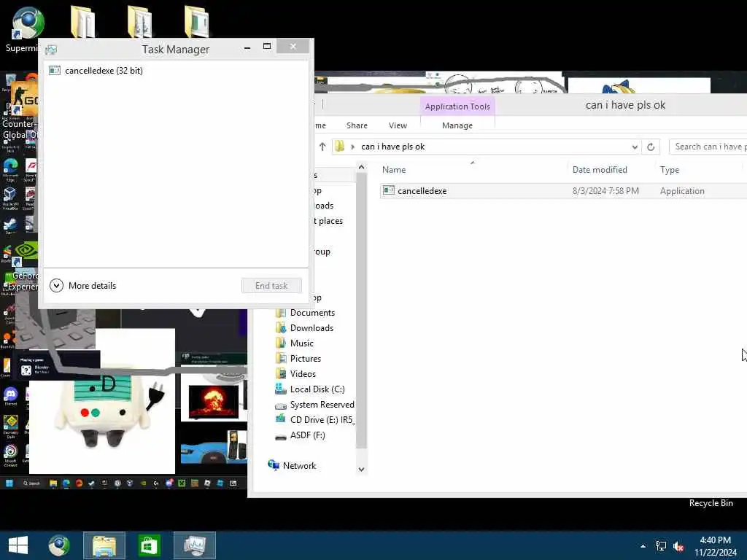
Task: Expand More details in Task Manager
Action: pos(83,285)
